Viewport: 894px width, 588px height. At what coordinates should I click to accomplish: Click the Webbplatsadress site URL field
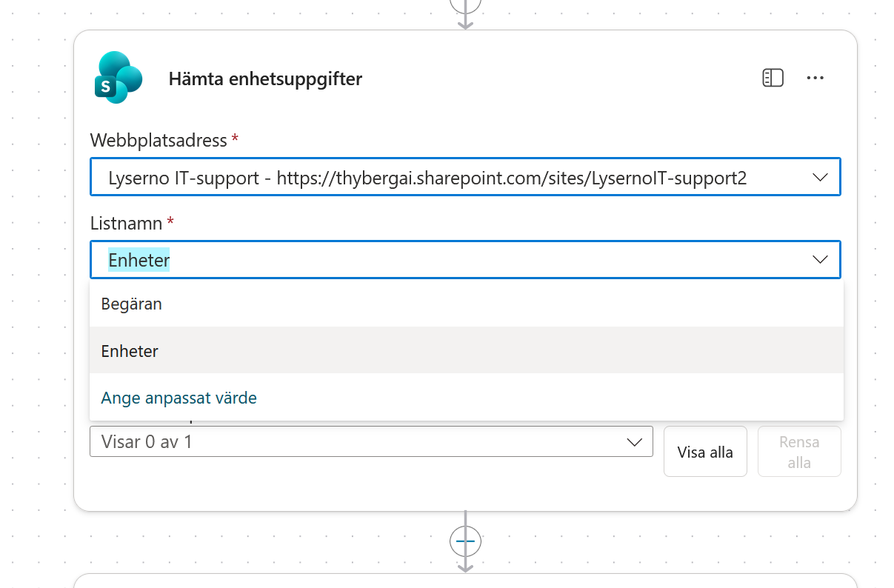[465, 177]
